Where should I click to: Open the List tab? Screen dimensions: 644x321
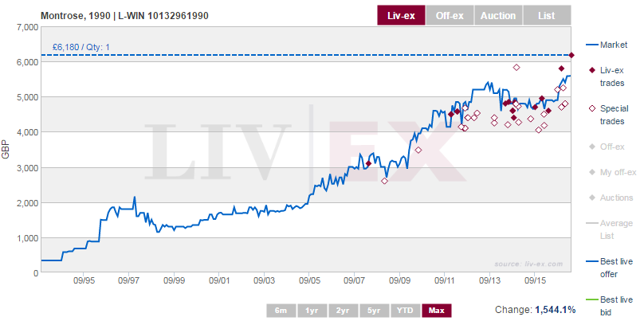(547, 16)
